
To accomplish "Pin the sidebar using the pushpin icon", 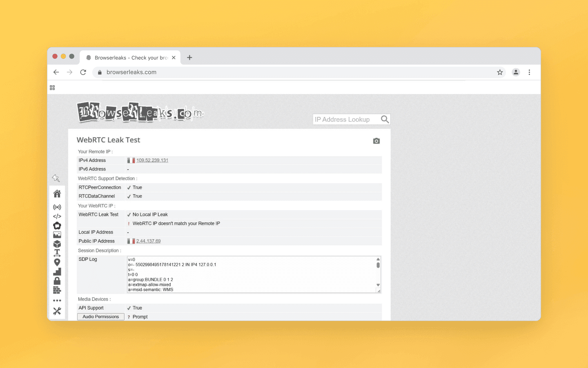I will pyautogui.click(x=56, y=178).
